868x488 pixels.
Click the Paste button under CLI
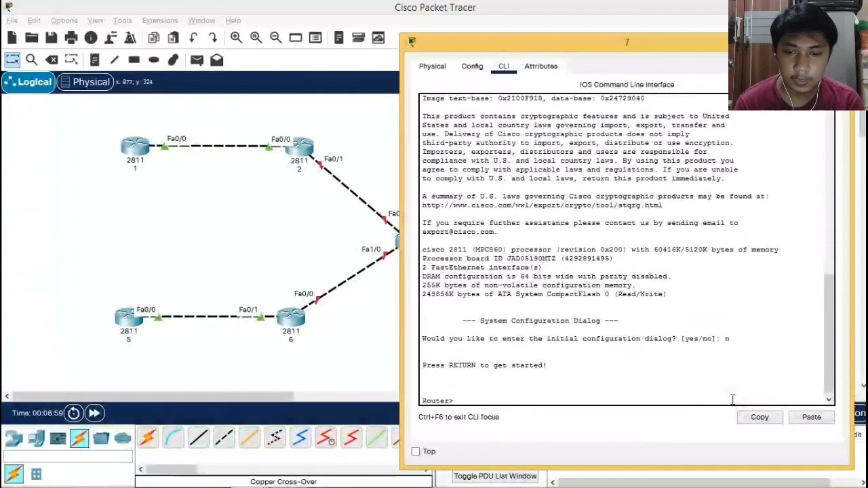tap(812, 418)
